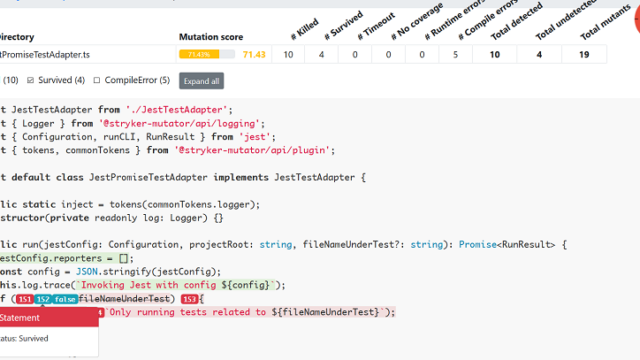Screen dimensions: 640x360
Task: Toggle the Survived (4) checkbox
Action: coord(30,80)
